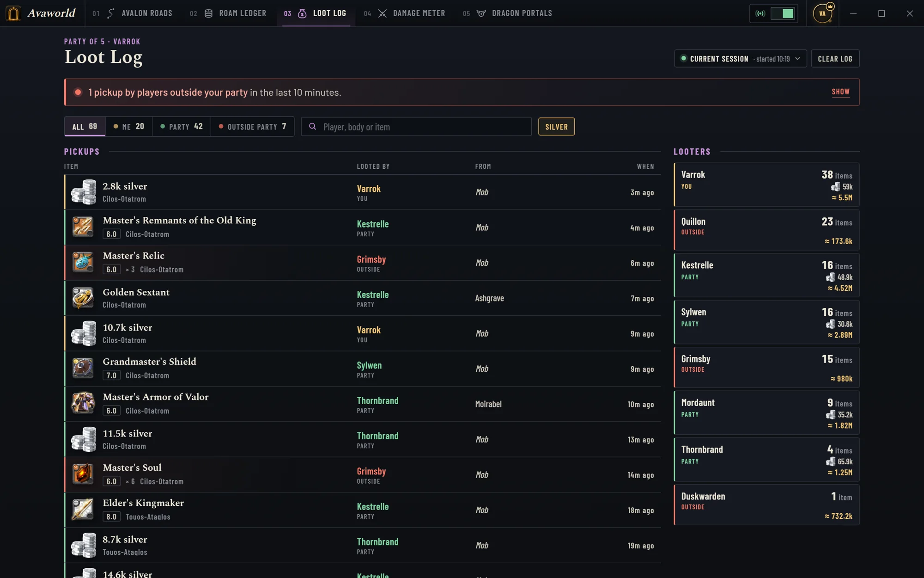Click the Show link in the alert banner
This screenshot has width=924, height=578.
pos(841,92)
